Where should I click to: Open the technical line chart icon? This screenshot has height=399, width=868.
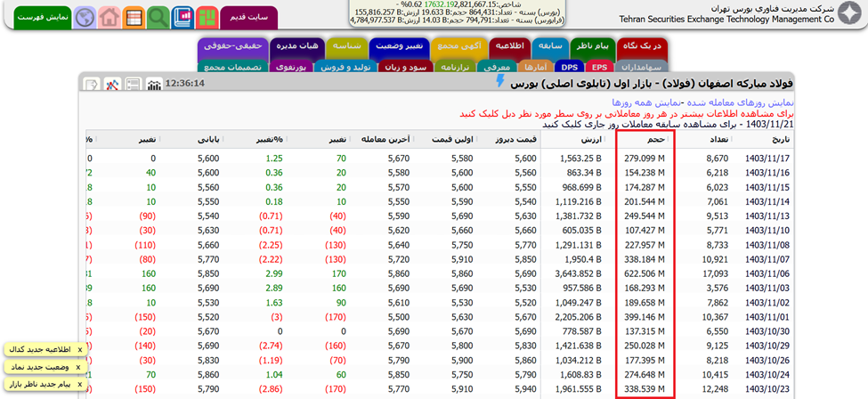[x=113, y=85]
